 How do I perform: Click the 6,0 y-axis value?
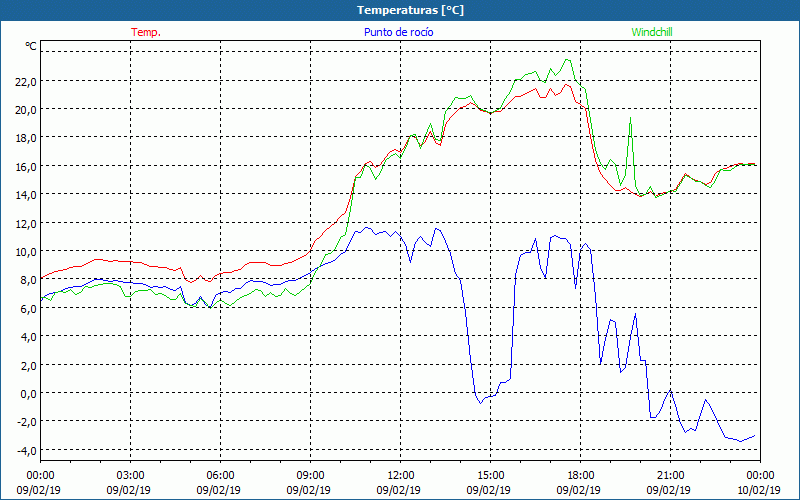coord(29,308)
